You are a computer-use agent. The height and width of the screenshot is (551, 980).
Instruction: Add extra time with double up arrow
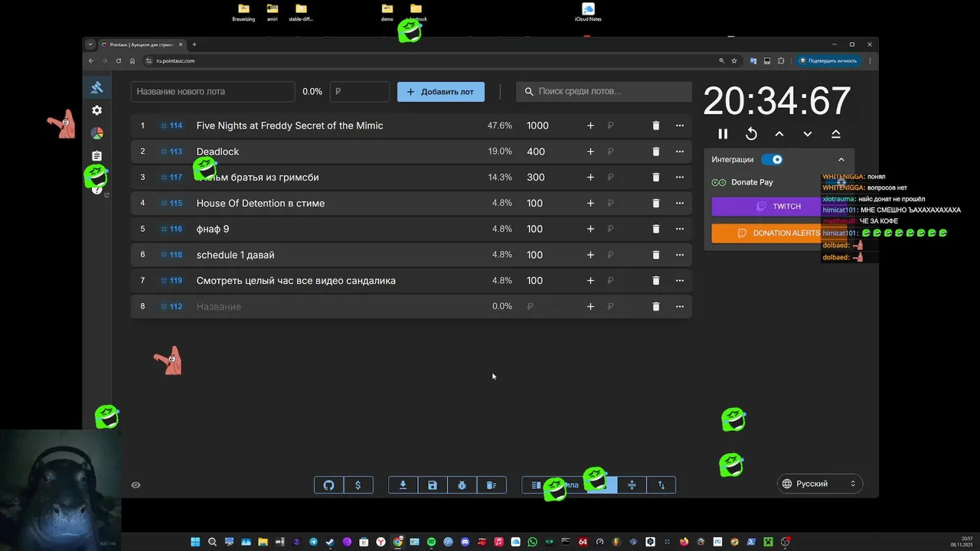pyautogui.click(x=836, y=134)
